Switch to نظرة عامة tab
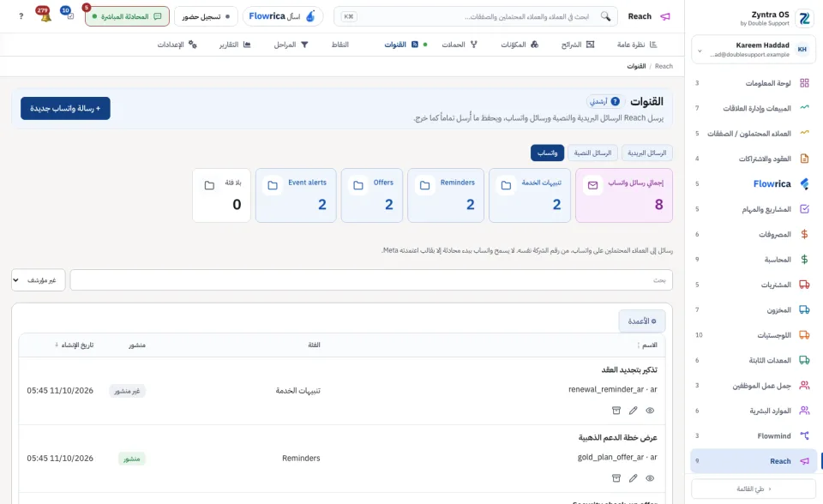The height and width of the screenshot is (504, 823). pos(637,45)
